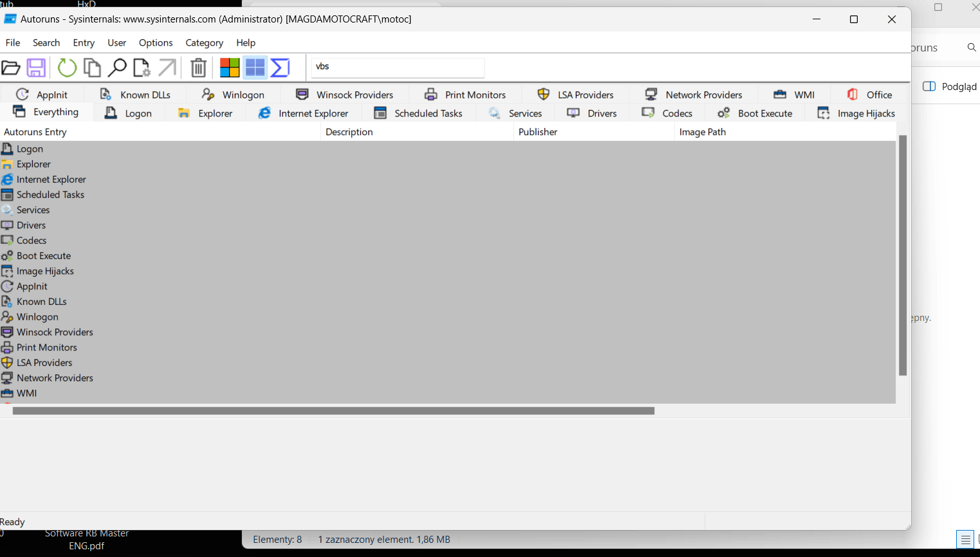Select the AppInit list row

[x=448, y=286]
